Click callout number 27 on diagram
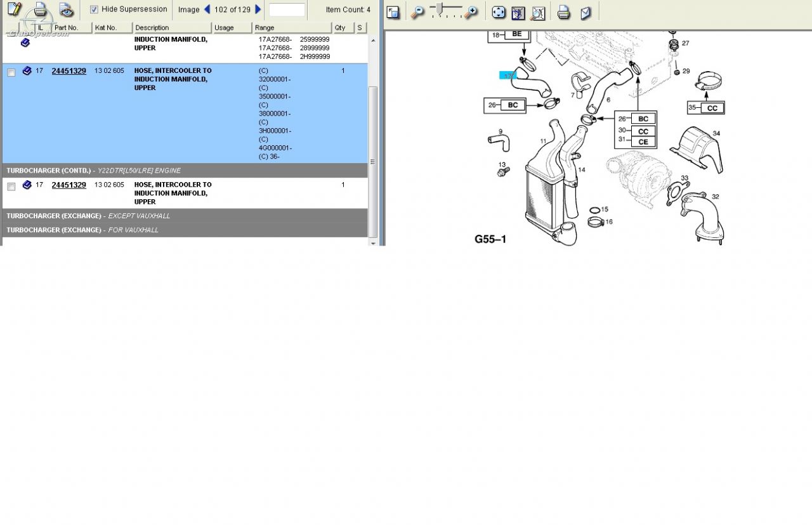This screenshot has width=812, height=526. (x=685, y=43)
